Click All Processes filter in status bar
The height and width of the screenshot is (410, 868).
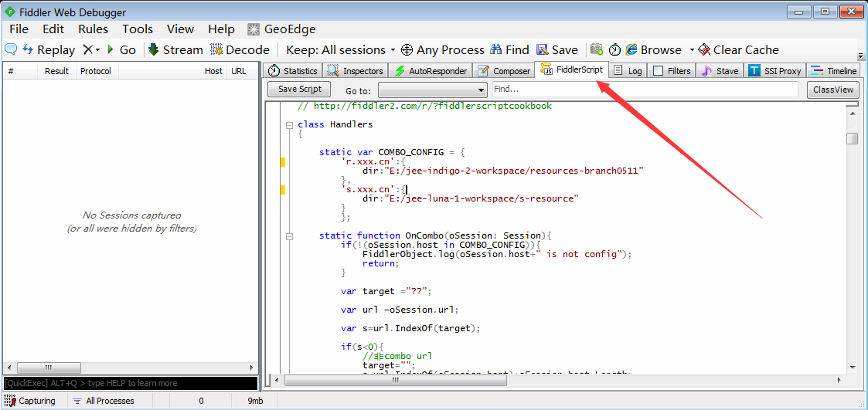[x=104, y=401]
